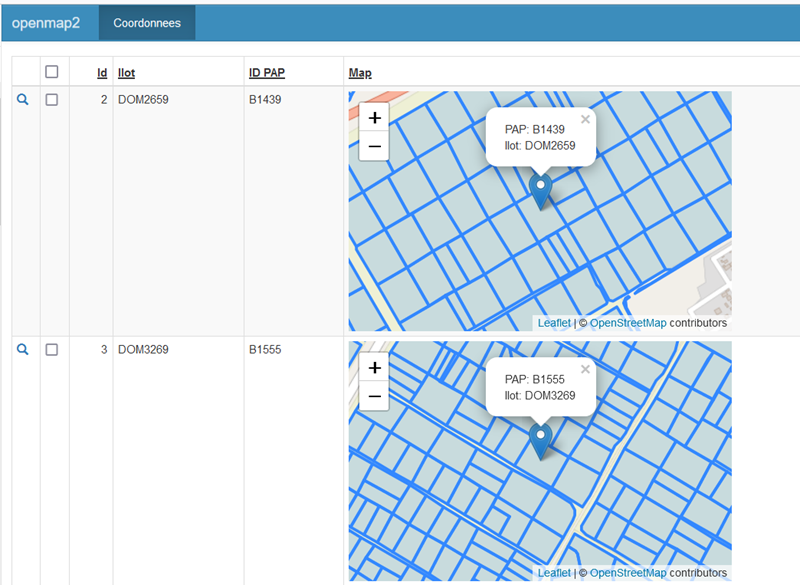Open the Leaflet attribution link

[553, 322]
